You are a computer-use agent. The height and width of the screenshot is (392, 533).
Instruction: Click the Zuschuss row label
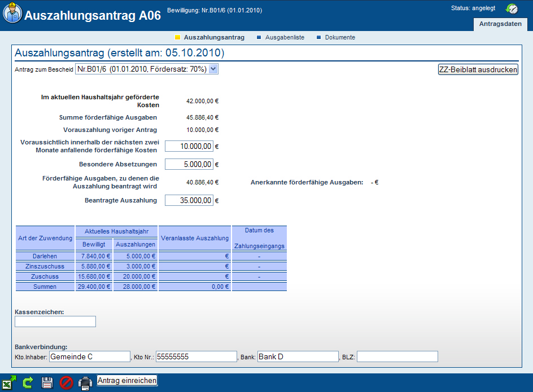tap(45, 276)
